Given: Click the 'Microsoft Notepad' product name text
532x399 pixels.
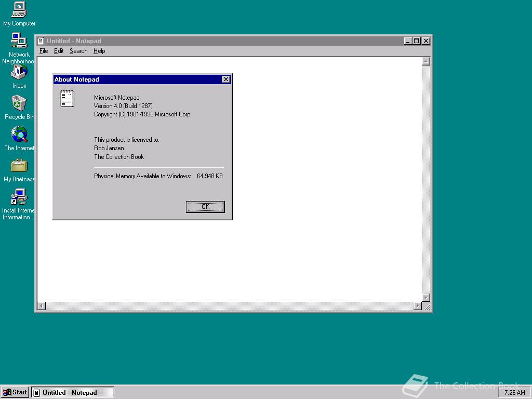Looking at the screenshot, I should (117, 97).
